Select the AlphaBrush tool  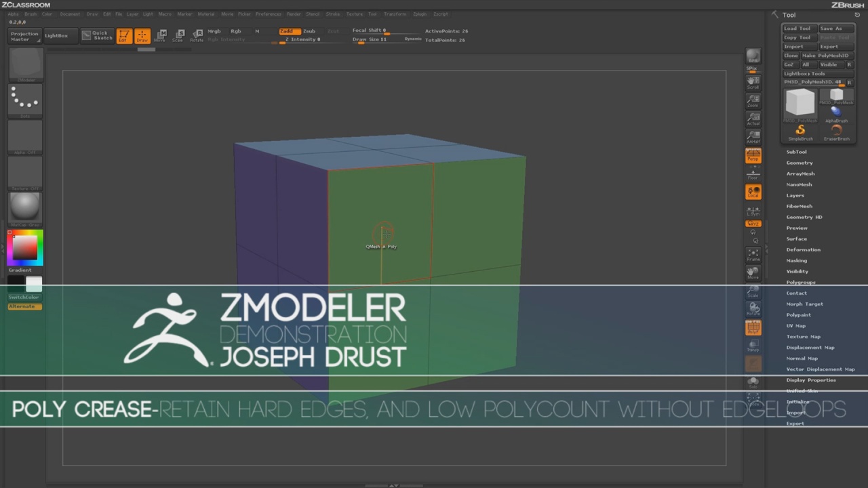836,113
